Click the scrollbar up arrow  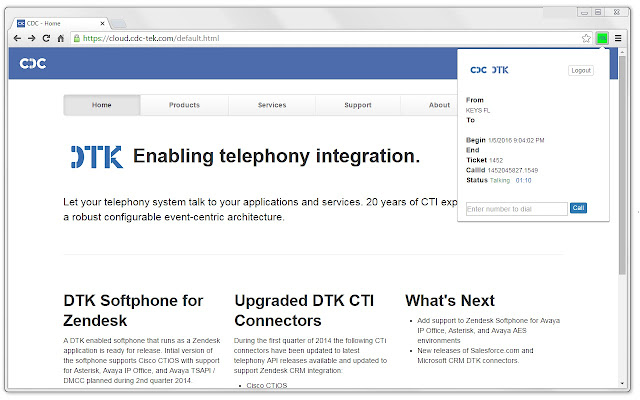(622, 52)
